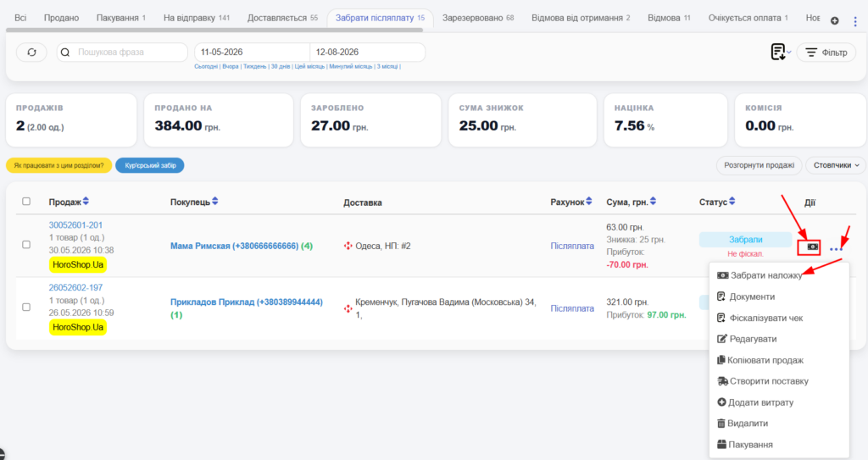This screenshot has height=460, width=868.
Task: Open the three-dots actions for order 30052601-201
Action: coord(836,250)
